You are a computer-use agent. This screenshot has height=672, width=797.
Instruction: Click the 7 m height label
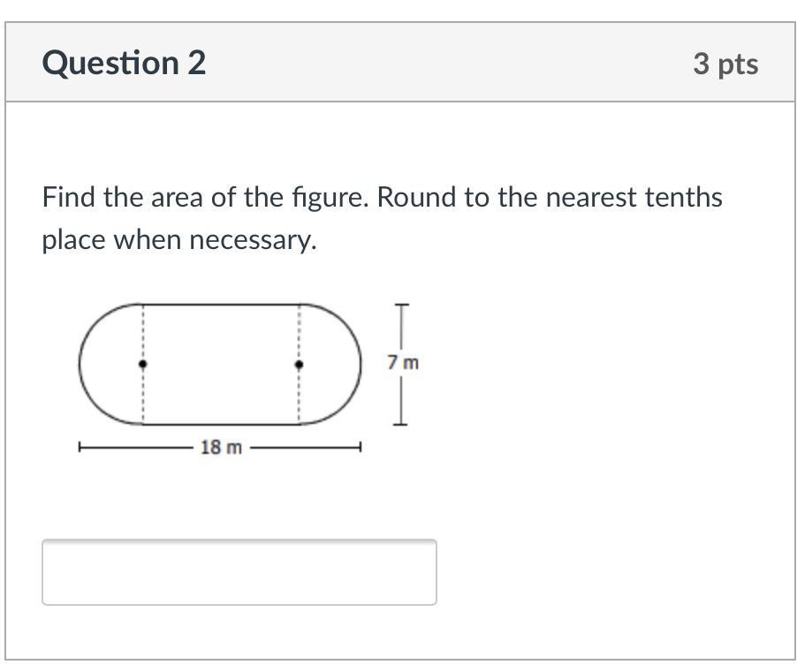(x=403, y=362)
